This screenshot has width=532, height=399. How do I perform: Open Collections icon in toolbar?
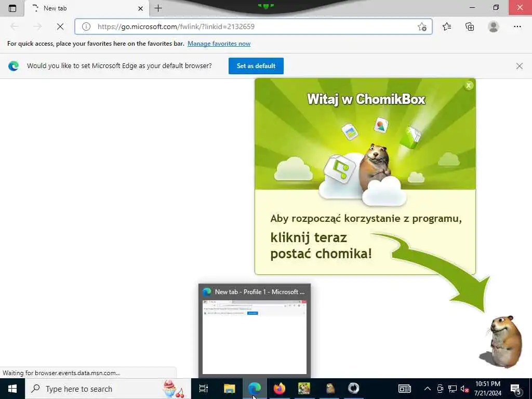coord(470,26)
